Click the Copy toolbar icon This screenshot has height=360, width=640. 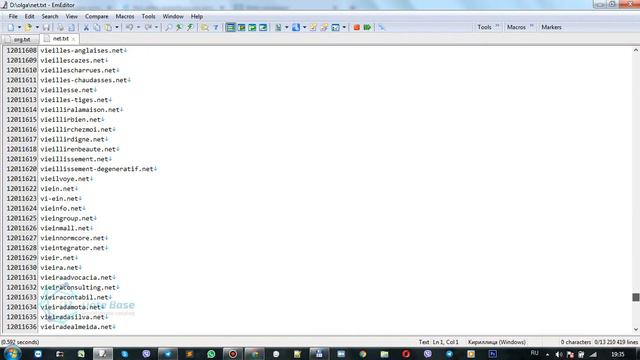[x=97, y=27]
